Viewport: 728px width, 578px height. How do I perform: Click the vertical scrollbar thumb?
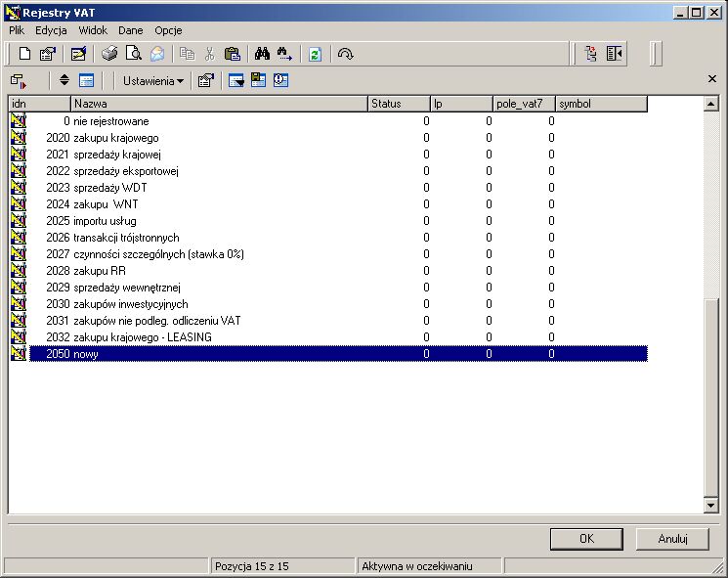point(710,397)
